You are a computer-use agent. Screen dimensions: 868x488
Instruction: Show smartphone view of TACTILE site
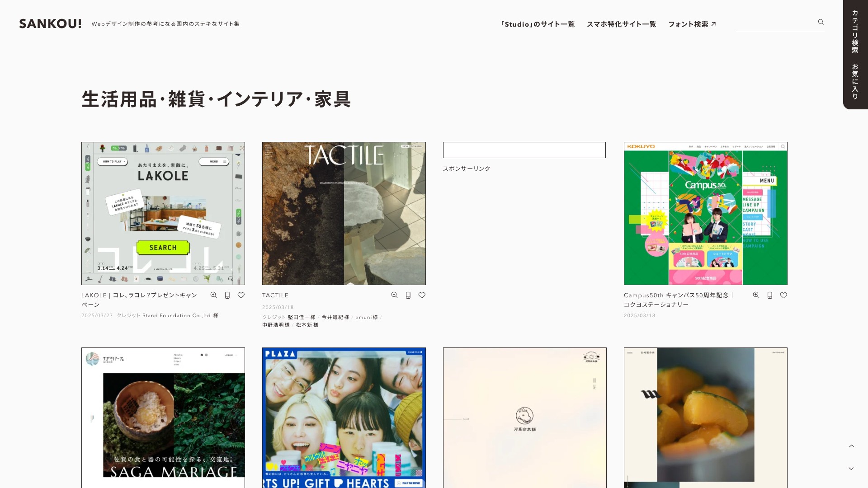click(x=408, y=295)
